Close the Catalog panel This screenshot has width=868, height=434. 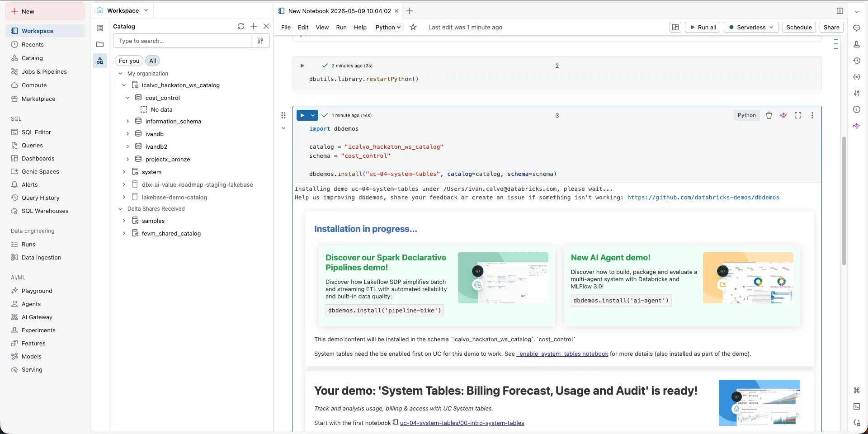click(266, 26)
